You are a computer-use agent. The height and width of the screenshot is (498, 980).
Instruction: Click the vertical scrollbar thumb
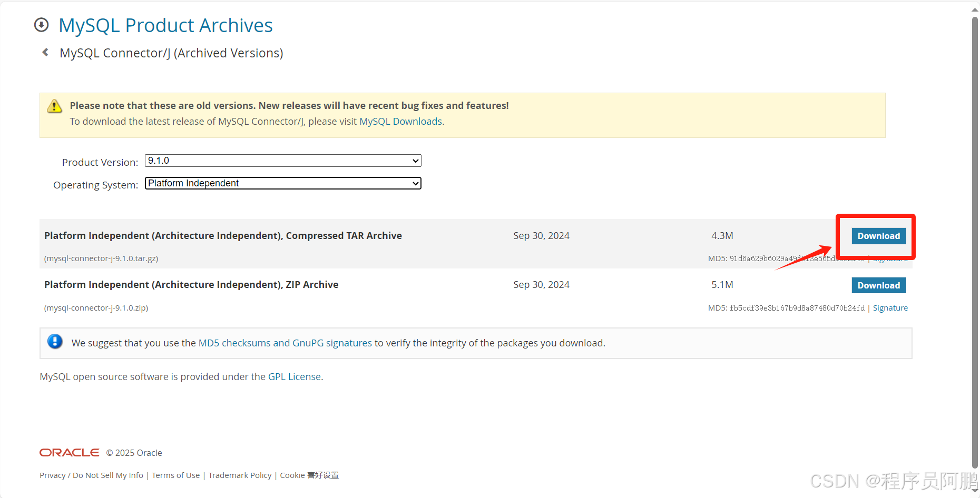coord(975,242)
